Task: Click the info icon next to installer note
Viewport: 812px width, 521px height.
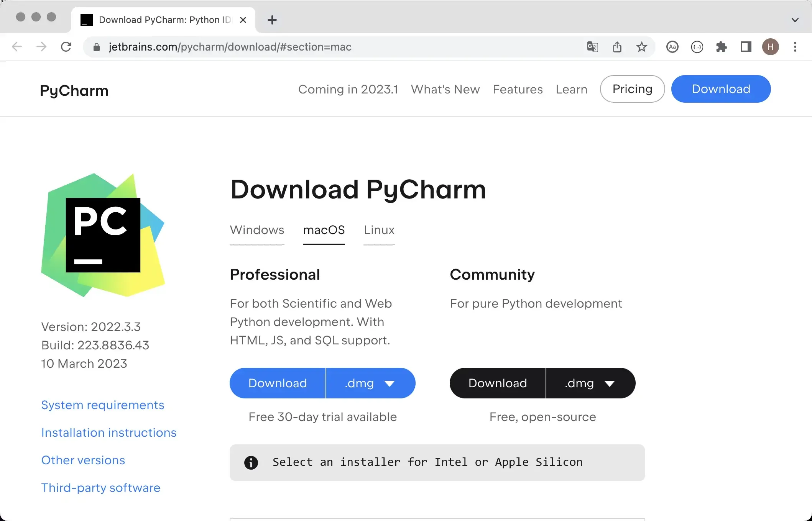Action: 251,462
